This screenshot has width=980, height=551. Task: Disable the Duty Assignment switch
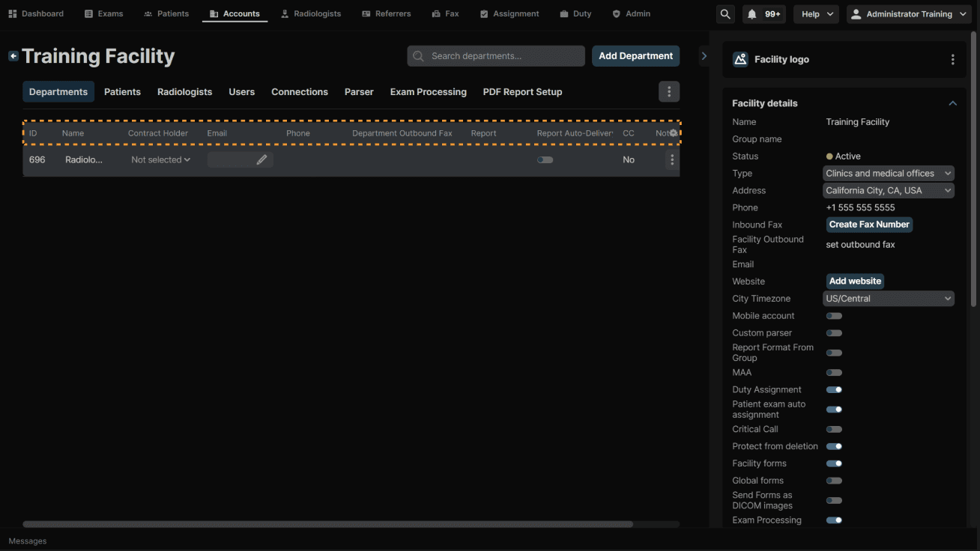pos(834,390)
